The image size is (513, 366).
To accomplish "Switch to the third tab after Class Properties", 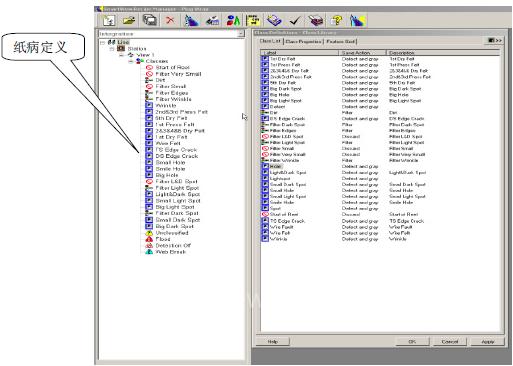I will click(x=340, y=41).
